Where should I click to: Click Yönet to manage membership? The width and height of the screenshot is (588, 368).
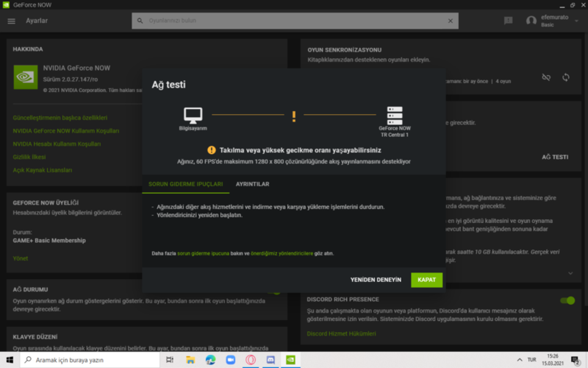point(21,258)
